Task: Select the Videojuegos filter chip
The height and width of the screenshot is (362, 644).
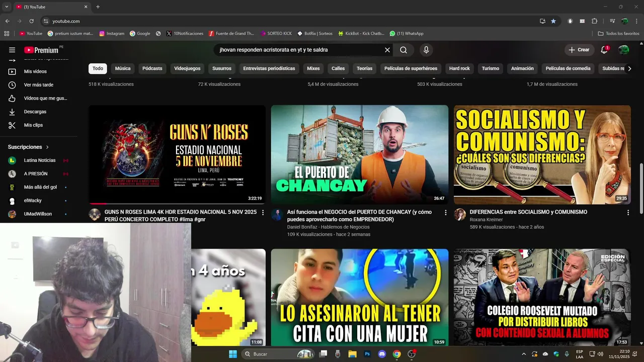Action: [187, 68]
